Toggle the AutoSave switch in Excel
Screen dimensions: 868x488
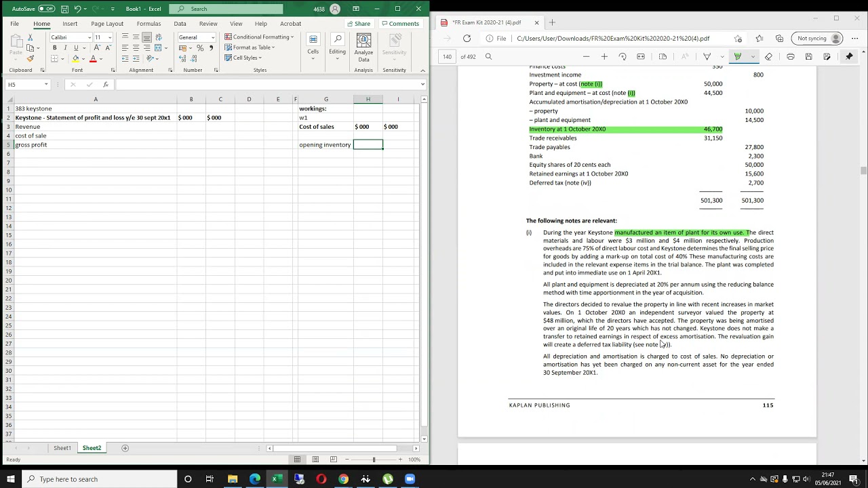pyautogui.click(x=46, y=9)
